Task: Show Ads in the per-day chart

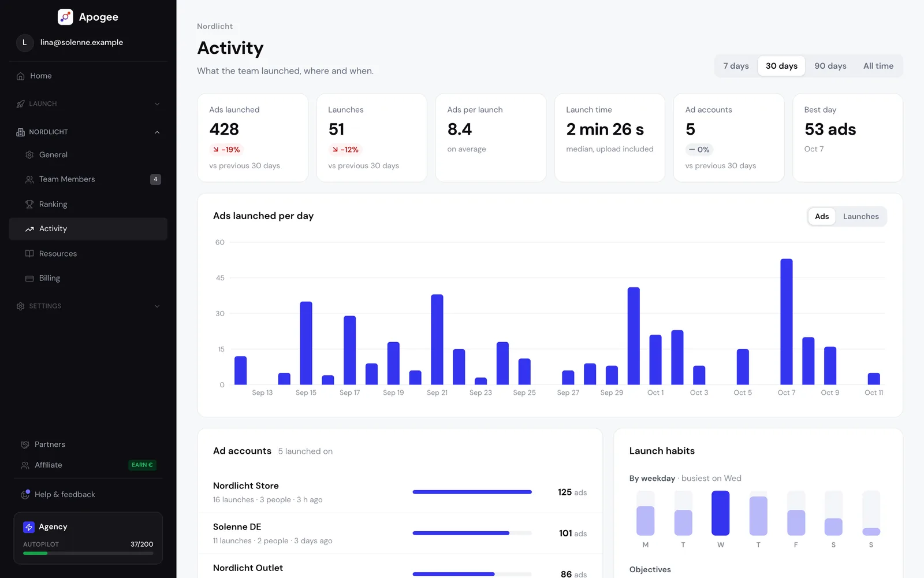Action: coord(822,216)
